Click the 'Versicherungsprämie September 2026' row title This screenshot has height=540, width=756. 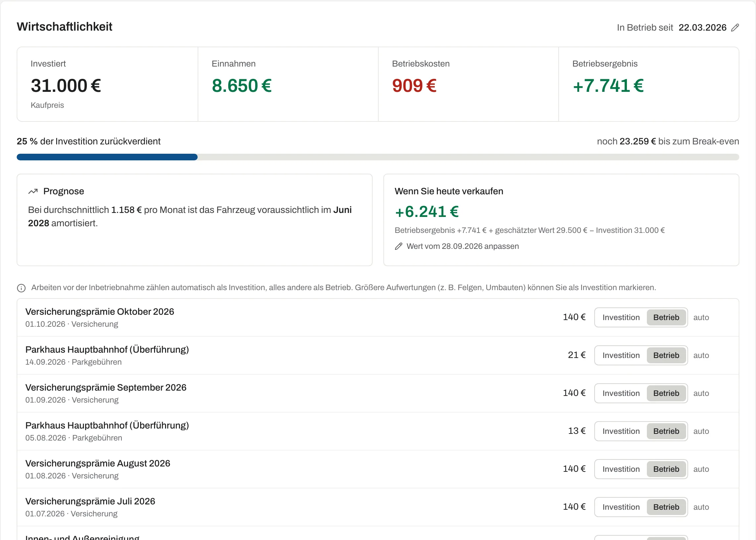pos(106,388)
